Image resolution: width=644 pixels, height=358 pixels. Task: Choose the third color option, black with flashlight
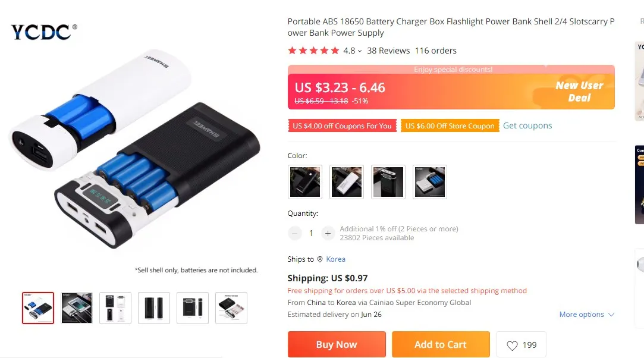tap(388, 182)
